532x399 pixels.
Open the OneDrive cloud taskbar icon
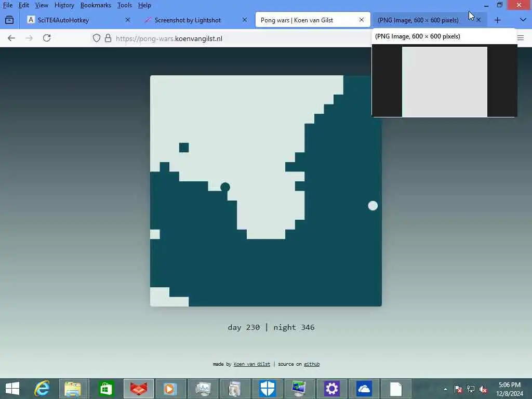click(x=364, y=389)
